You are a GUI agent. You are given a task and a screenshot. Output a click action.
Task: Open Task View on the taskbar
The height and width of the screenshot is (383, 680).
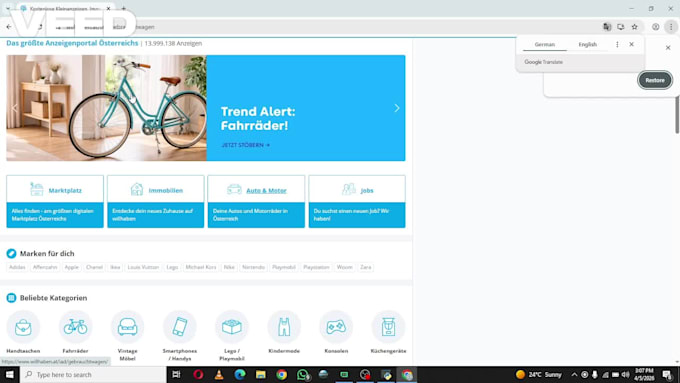[x=177, y=374]
